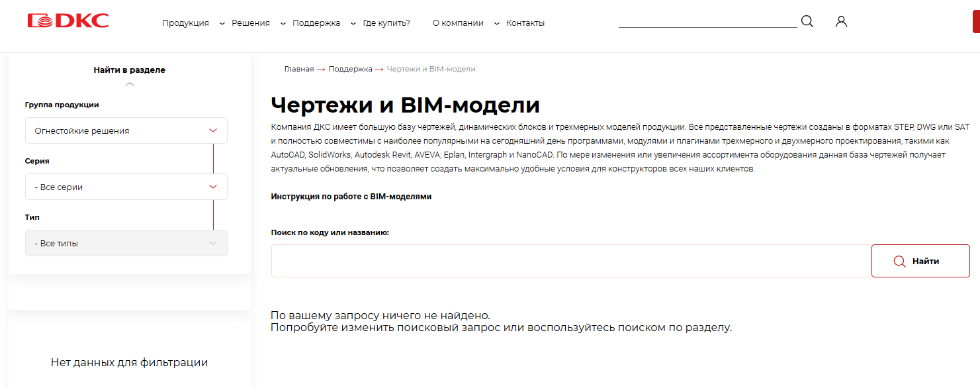Expand the 'Серия' dropdown showing 'Все серии'

click(126, 187)
